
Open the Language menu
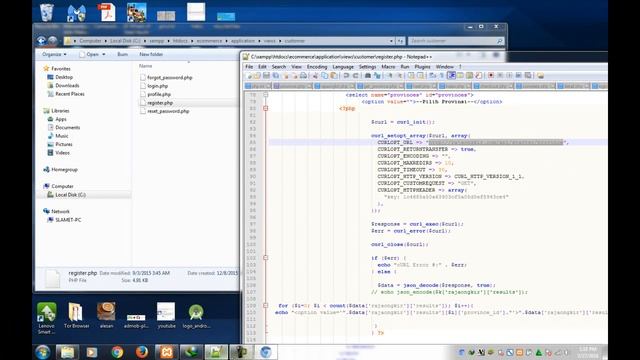[343, 67]
